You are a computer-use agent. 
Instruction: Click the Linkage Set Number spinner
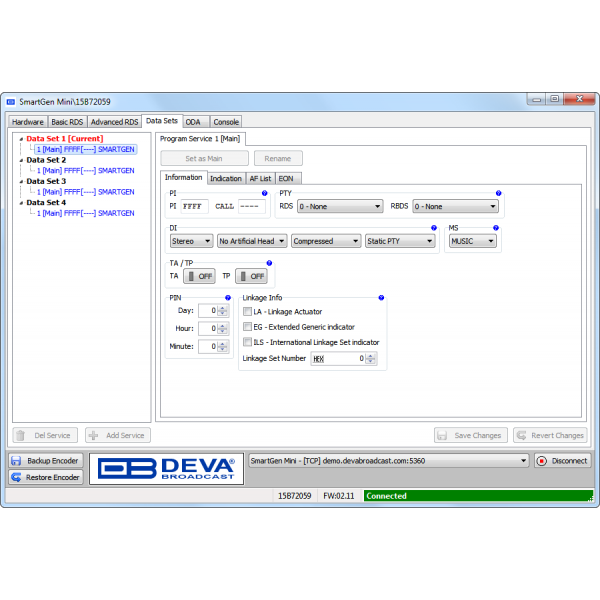pos(370,358)
